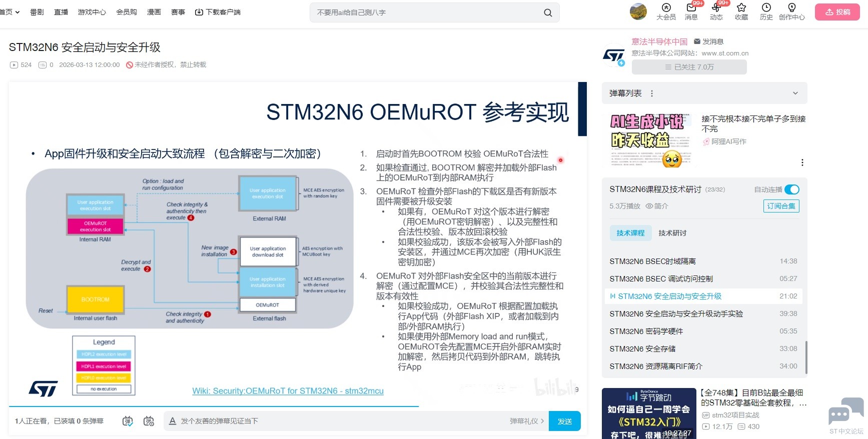Open the 历史 history clock icon
This screenshot has width=868, height=439.
[x=766, y=7]
